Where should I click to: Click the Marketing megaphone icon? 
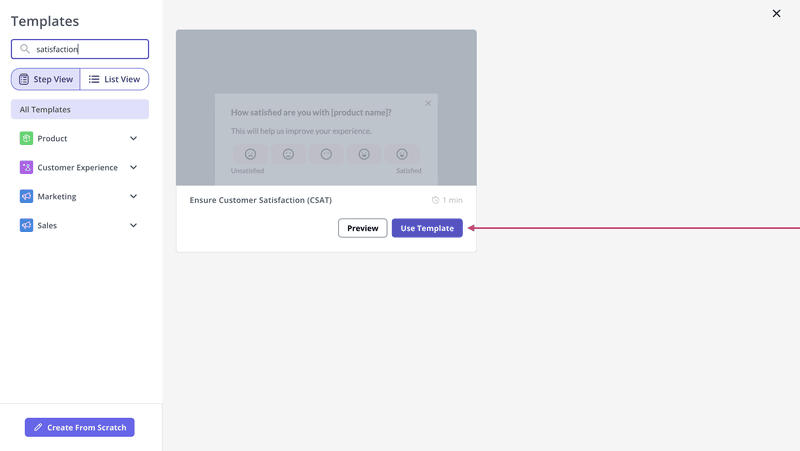pos(26,196)
